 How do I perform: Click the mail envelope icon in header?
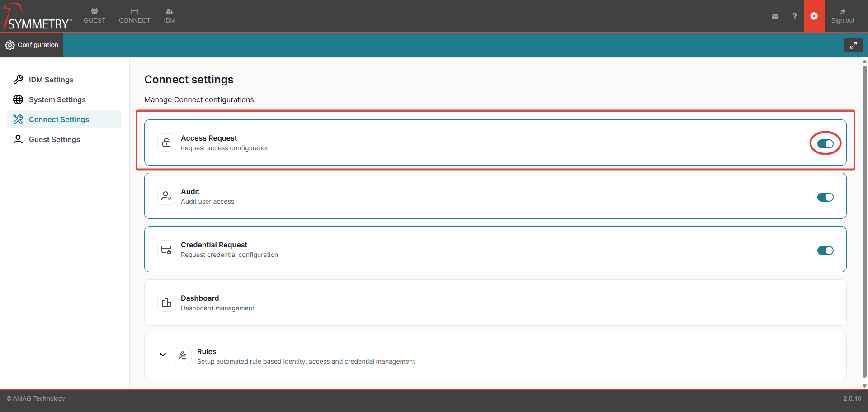coord(775,16)
